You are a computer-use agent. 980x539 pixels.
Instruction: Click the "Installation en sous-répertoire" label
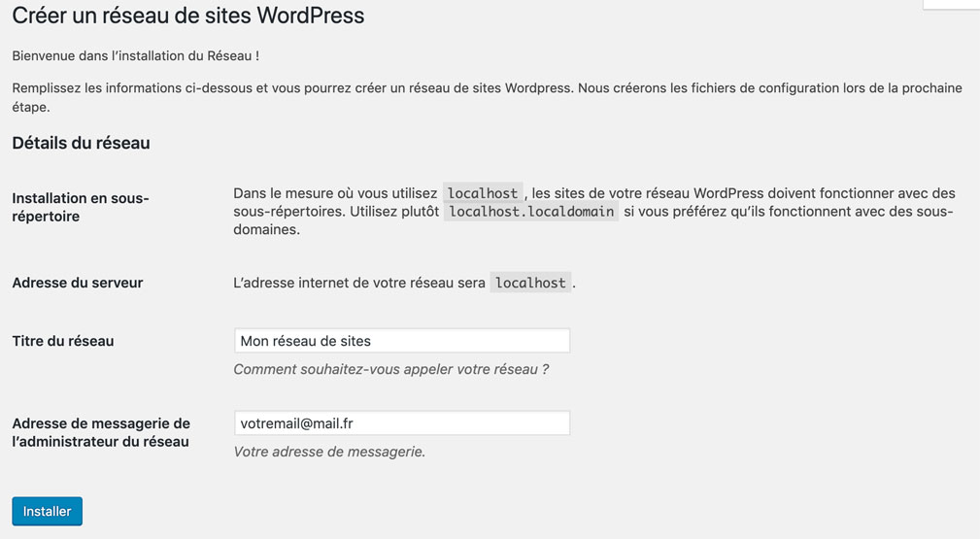81,207
